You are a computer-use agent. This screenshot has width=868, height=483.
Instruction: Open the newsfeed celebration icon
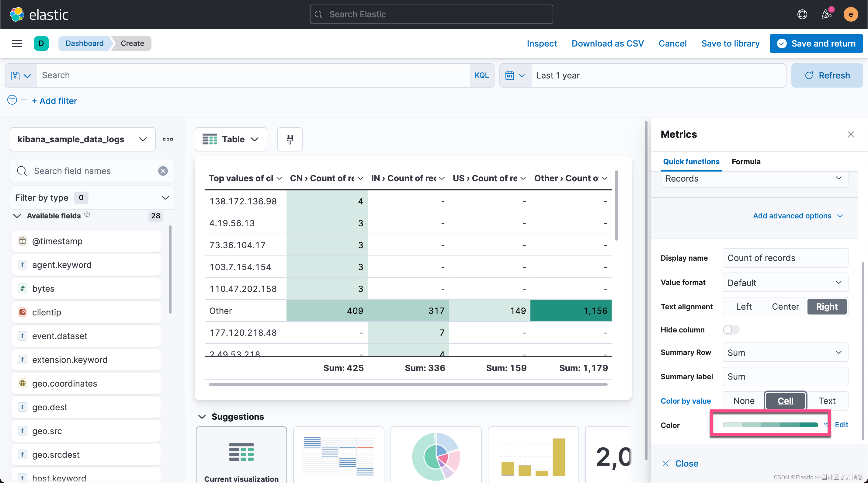click(826, 15)
